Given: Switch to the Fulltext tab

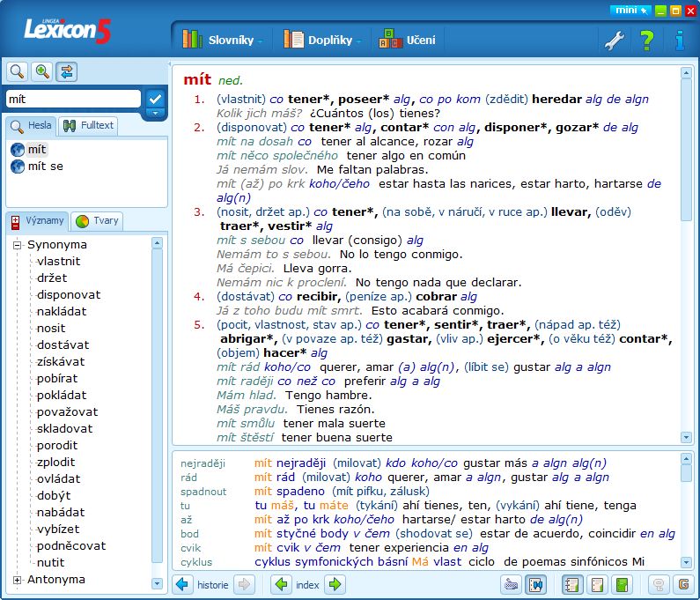Looking at the screenshot, I should click(88, 125).
